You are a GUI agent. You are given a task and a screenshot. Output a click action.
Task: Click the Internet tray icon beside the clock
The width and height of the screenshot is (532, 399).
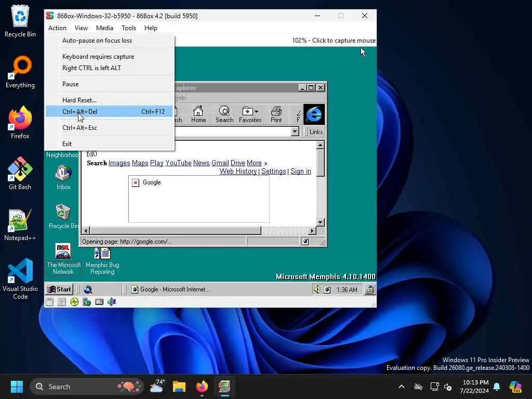click(327, 290)
